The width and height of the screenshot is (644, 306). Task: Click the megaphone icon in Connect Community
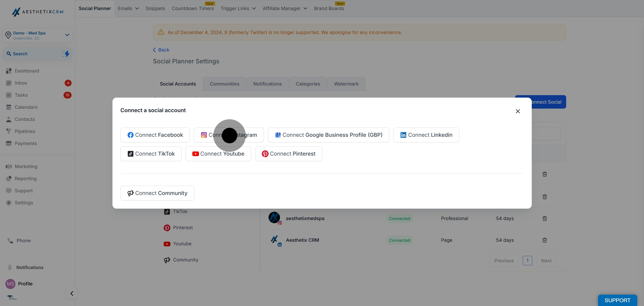point(130,193)
